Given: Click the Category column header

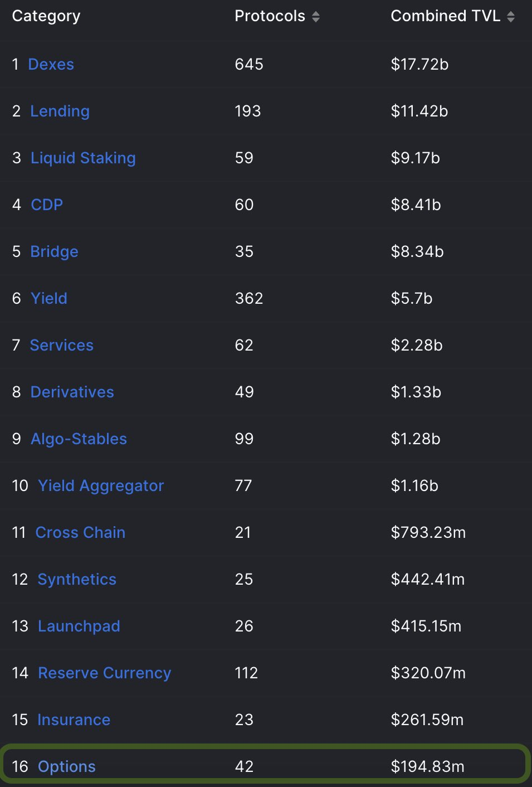Looking at the screenshot, I should tap(46, 16).
